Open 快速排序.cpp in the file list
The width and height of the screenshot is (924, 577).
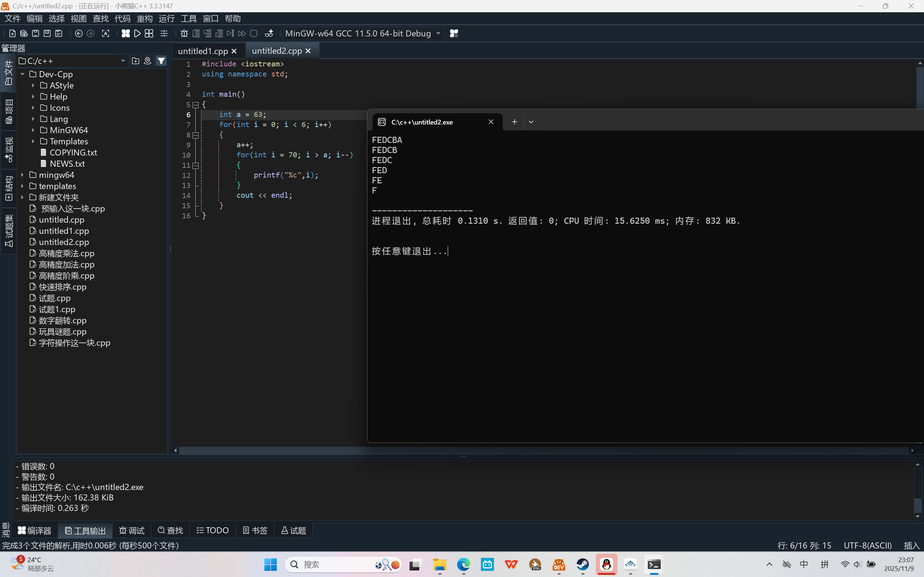(62, 287)
